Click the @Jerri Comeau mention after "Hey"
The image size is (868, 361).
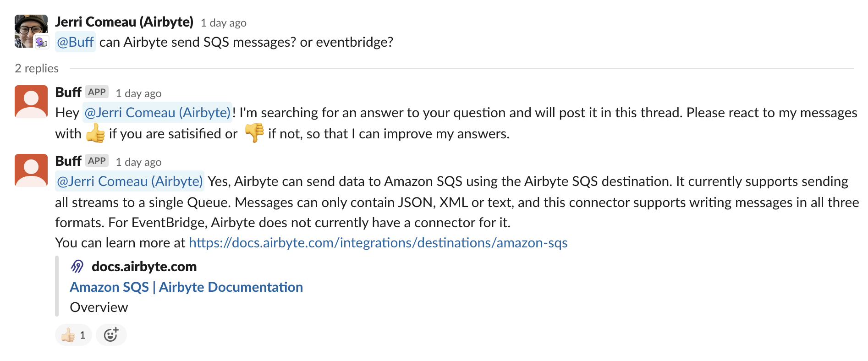click(x=157, y=113)
